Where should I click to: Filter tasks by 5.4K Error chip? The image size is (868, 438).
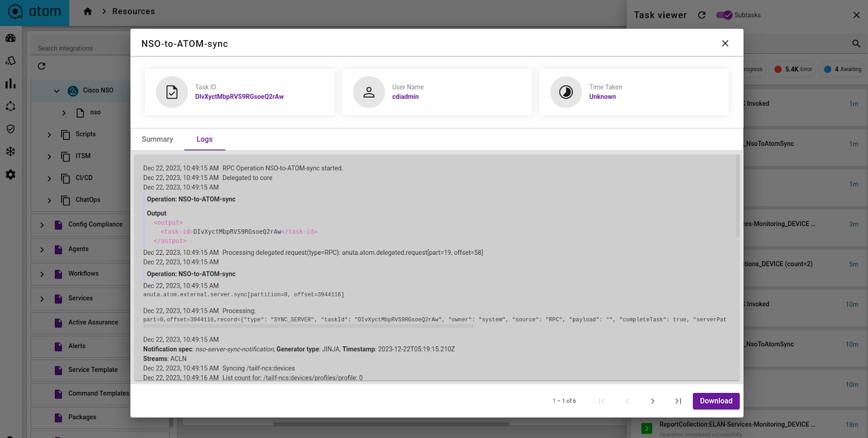(793, 69)
